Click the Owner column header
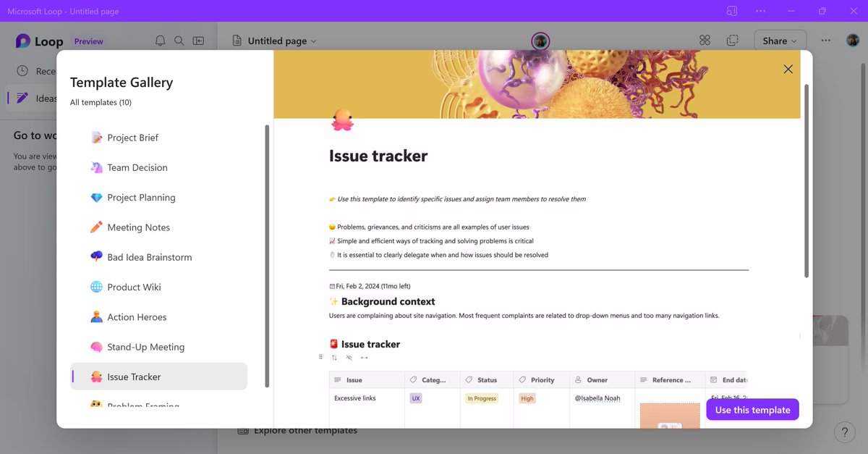The width and height of the screenshot is (868, 454). point(602,379)
